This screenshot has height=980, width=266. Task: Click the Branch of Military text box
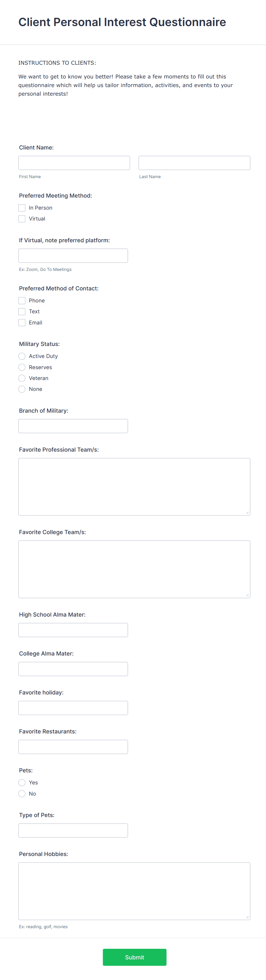coord(73,426)
